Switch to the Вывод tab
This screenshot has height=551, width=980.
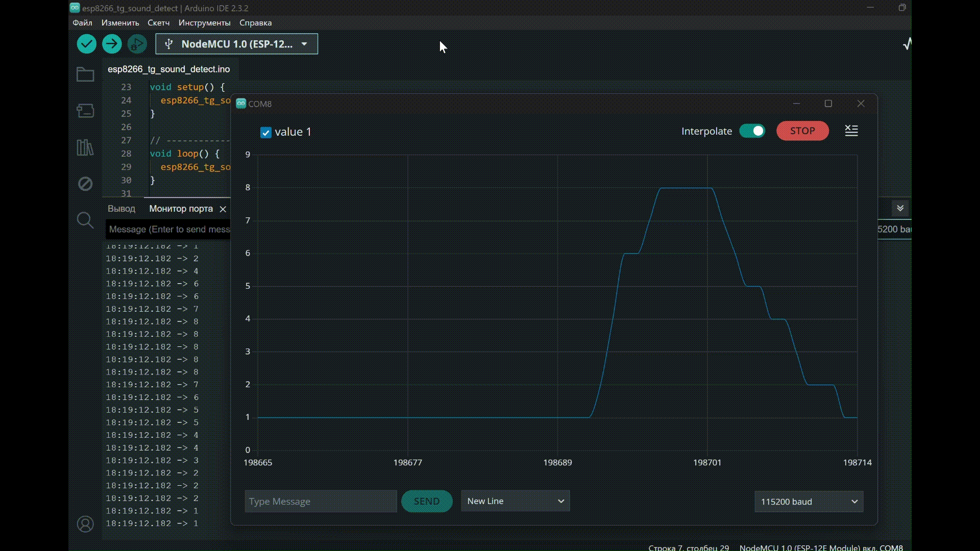[x=121, y=209]
